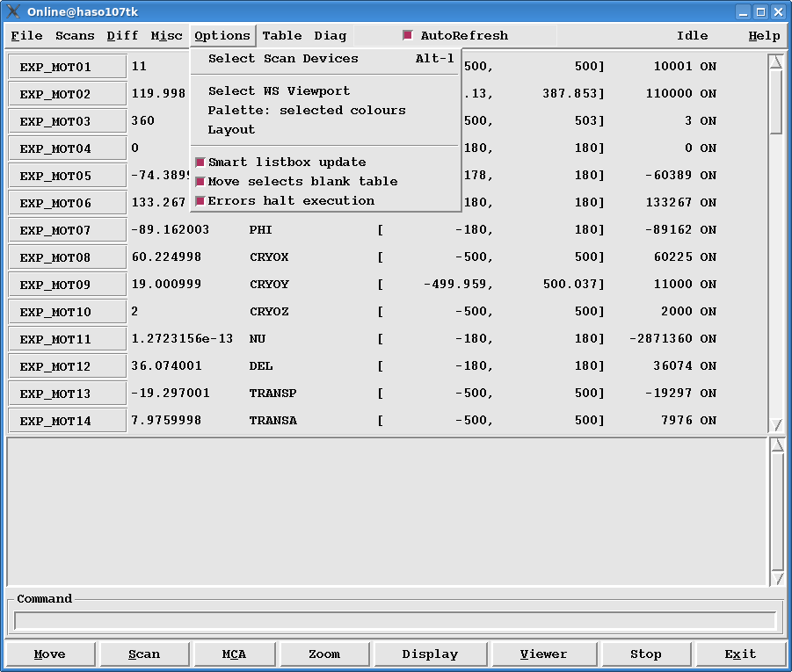Toggle Smart listbox update

(325, 162)
